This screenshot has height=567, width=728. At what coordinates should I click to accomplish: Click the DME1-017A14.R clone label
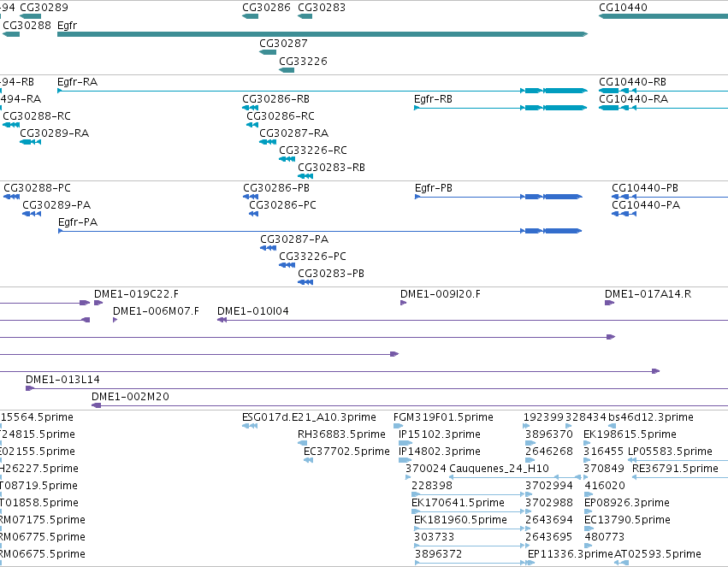tap(648, 294)
